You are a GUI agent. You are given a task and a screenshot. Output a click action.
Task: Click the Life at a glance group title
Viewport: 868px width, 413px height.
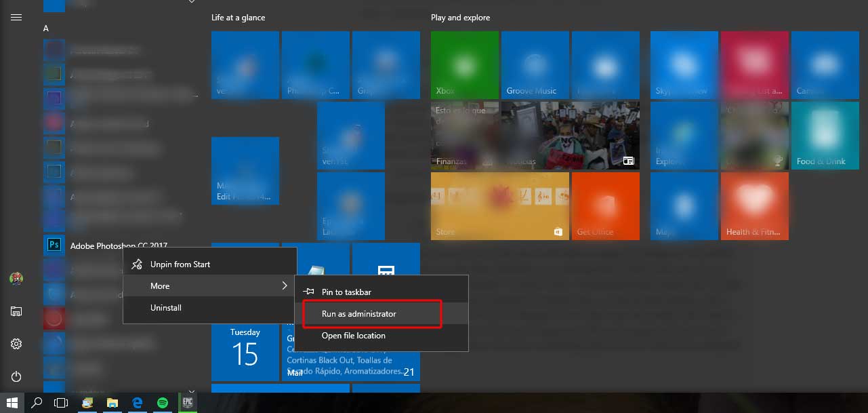click(239, 18)
